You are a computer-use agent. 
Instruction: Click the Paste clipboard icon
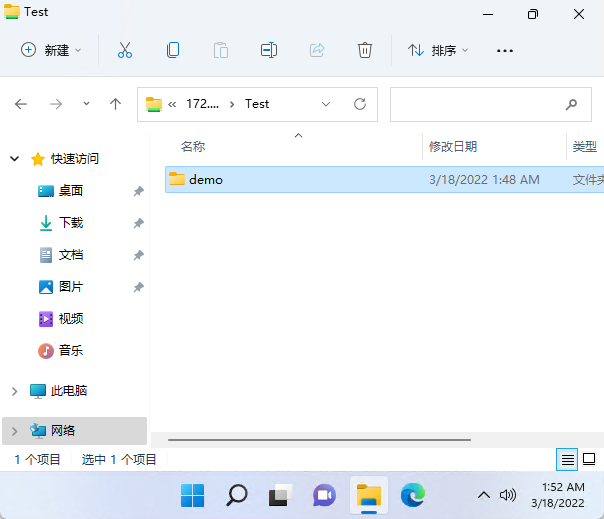pos(221,50)
